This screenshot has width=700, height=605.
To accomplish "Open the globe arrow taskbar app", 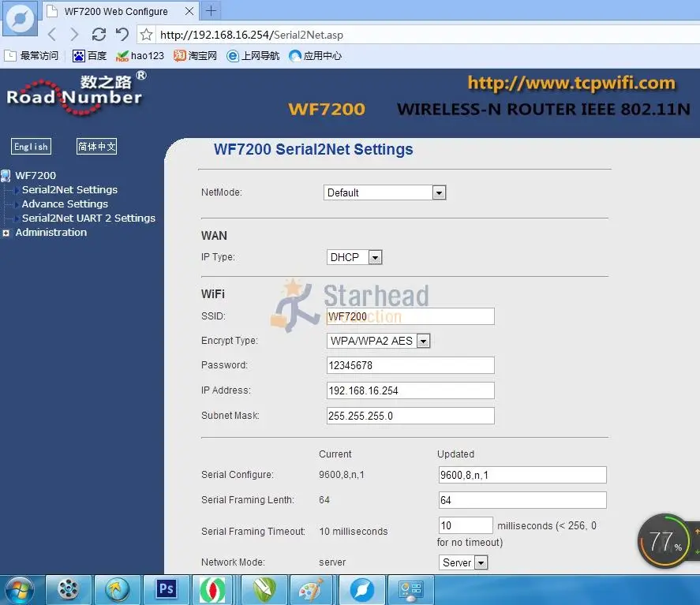I will (117, 590).
